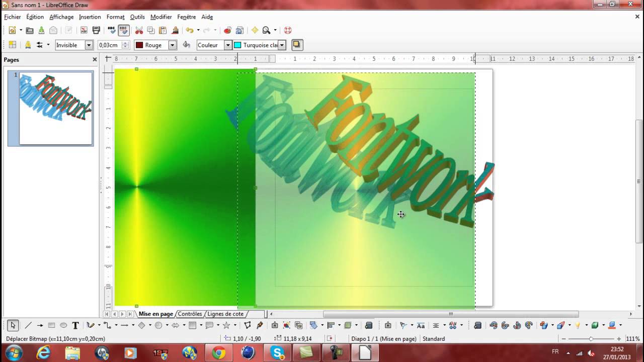The height and width of the screenshot is (362, 644).
Task: Click the Fontwork Same Letter Heights icon
Action: pos(421,325)
